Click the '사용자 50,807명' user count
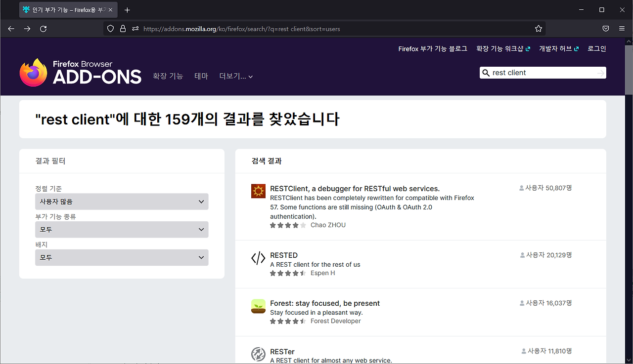Image resolution: width=633 pixels, height=364 pixels. 546,188
